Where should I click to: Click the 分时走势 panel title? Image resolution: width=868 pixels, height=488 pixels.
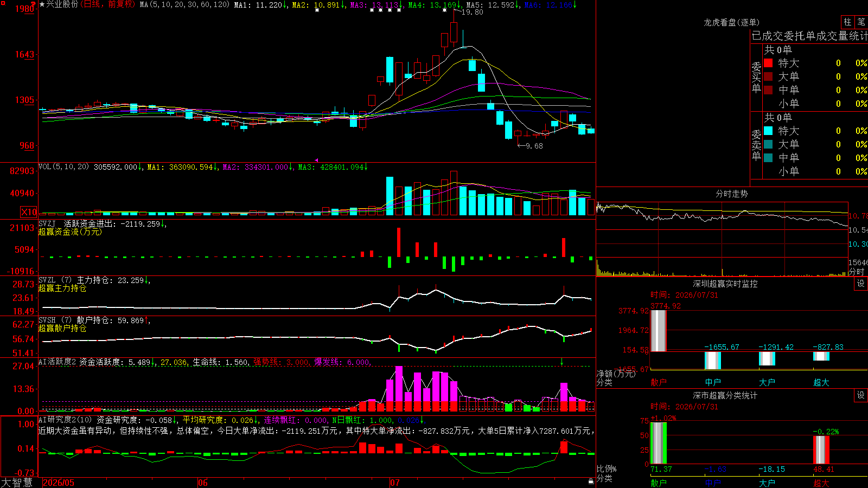coord(731,194)
